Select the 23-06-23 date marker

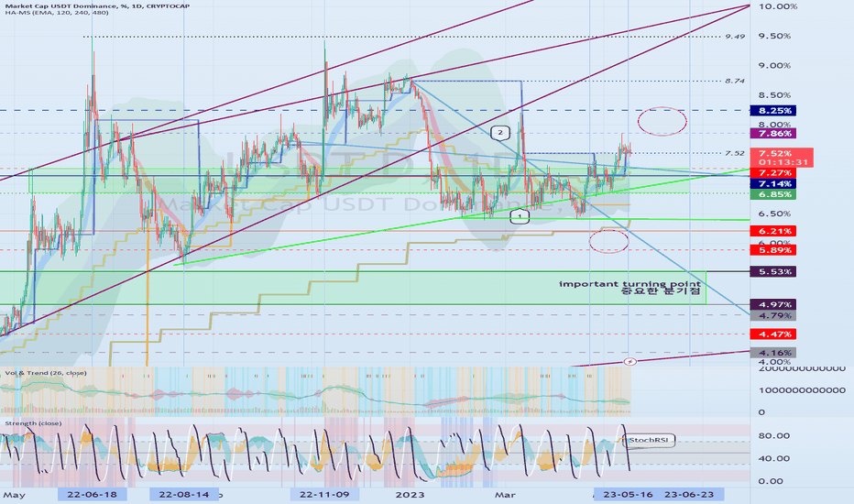click(x=689, y=494)
